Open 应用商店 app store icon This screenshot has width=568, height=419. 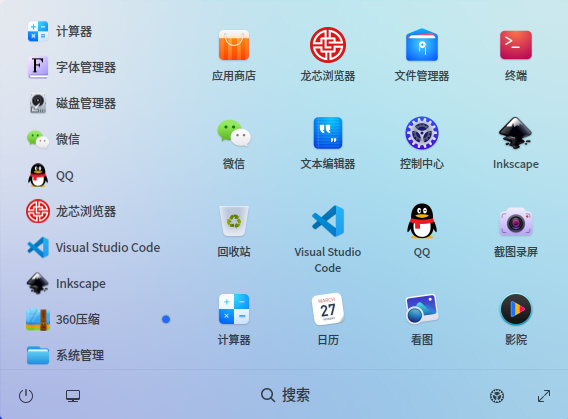coord(234,45)
